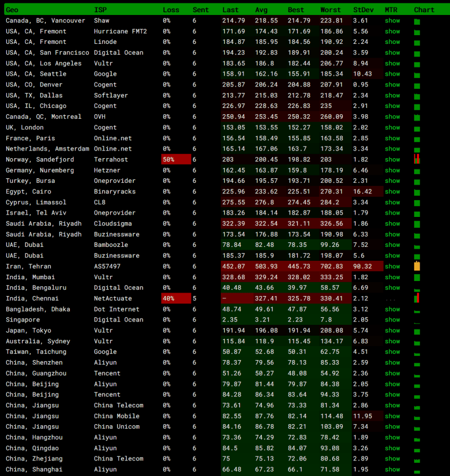Click the Geo column header
Screen dimensions: 450x476
[x=12, y=10]
